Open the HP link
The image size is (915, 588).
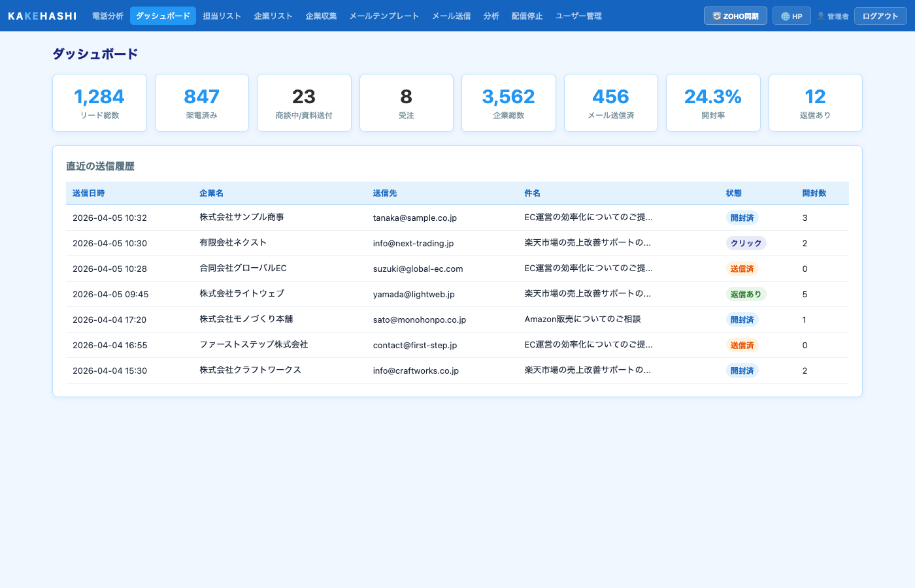(791, 16)
